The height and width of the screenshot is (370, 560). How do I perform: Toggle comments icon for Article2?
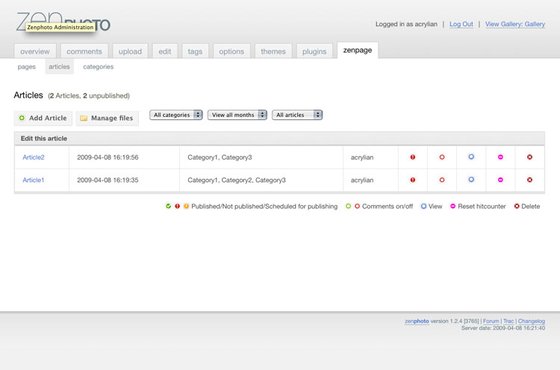(x=442, y=157)
